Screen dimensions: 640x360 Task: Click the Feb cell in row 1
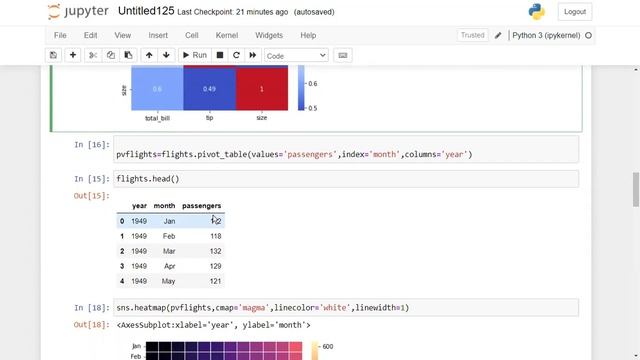pyautogui.click(x=169, y=236)
